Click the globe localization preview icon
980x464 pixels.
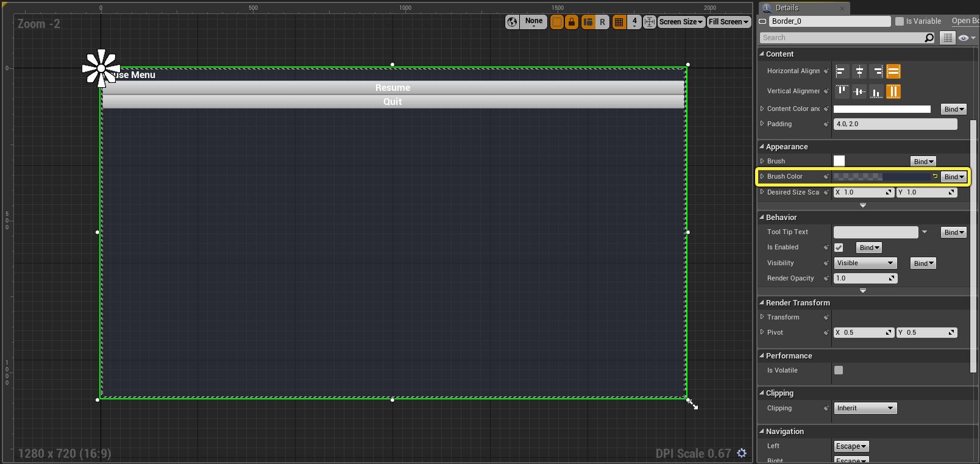click(x=512, y=22)
